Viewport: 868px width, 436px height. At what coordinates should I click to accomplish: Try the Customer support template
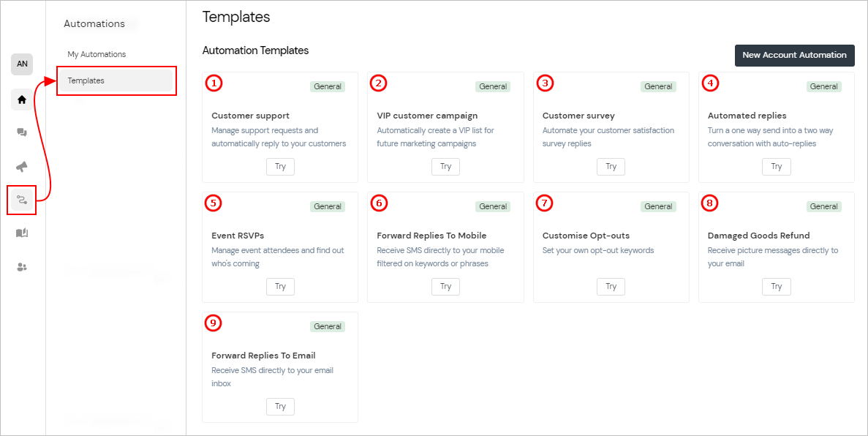[x=280, y=166]
